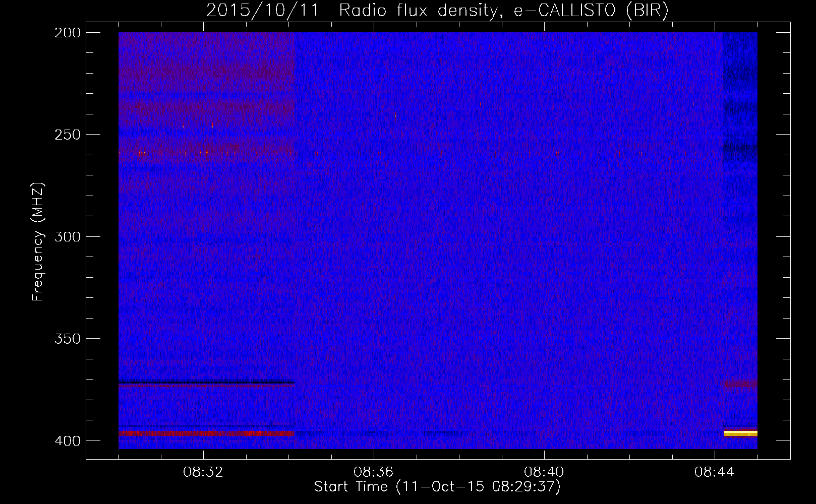Click the red interference band near 397 MHz
The image size is (816, 504).
click(206, 433)
